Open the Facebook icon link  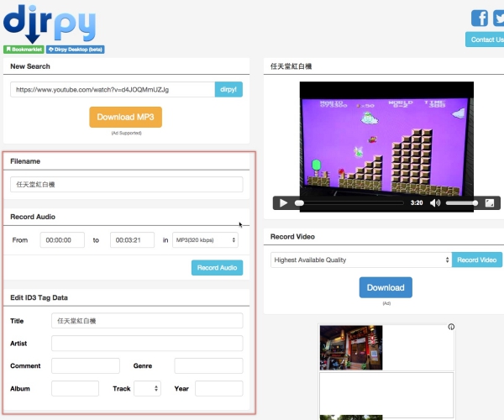[x=480, y=18]
